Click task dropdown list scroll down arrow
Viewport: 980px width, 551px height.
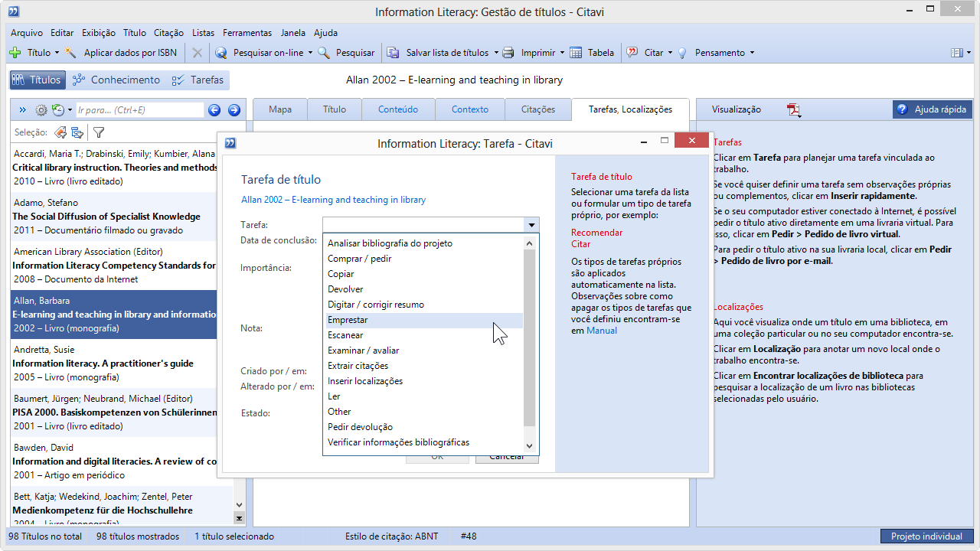point(529,446)
